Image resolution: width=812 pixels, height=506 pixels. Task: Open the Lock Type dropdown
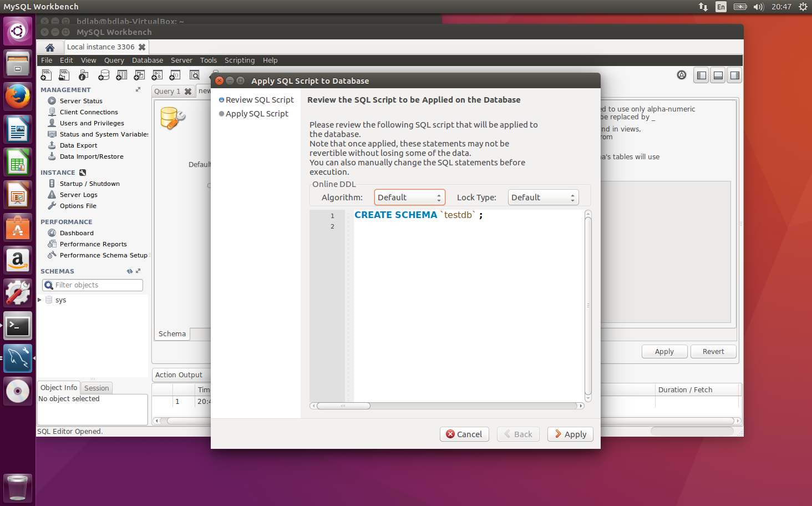coord(543,198)
